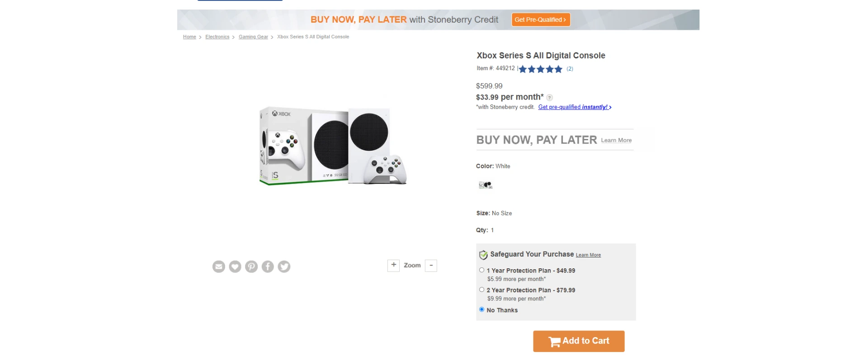Click the Safeguard shield icon
Image resolution: width=868 pixels, height=362 pixels.
point(483,254)
